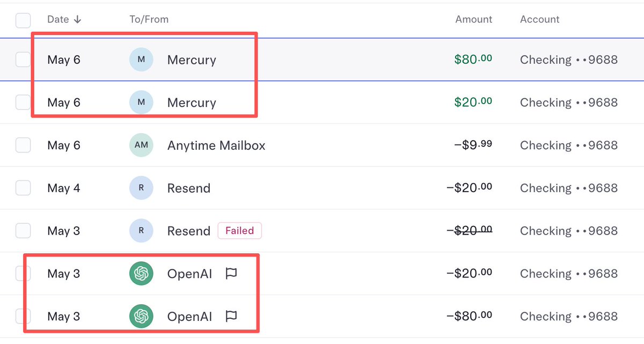Screen dimensions: 644x344
Task: Click the Anytime Mailbox AM avatar
Action: [141, 145]
